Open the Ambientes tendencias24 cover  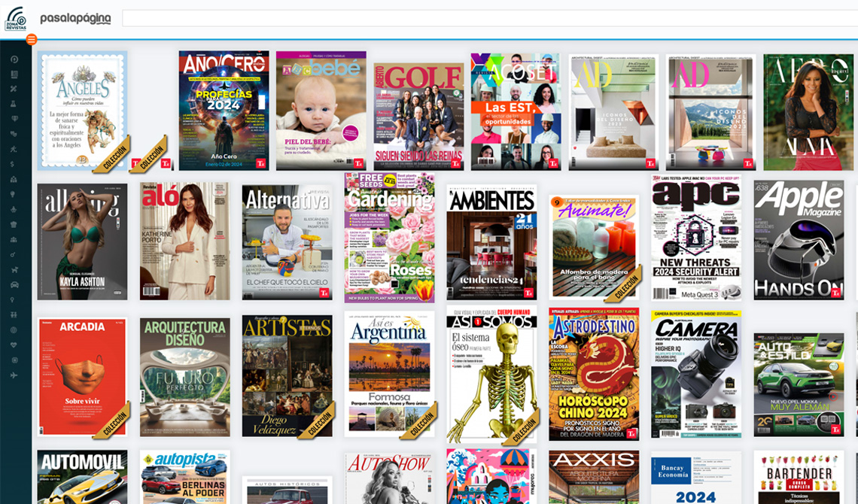point(491,242)
